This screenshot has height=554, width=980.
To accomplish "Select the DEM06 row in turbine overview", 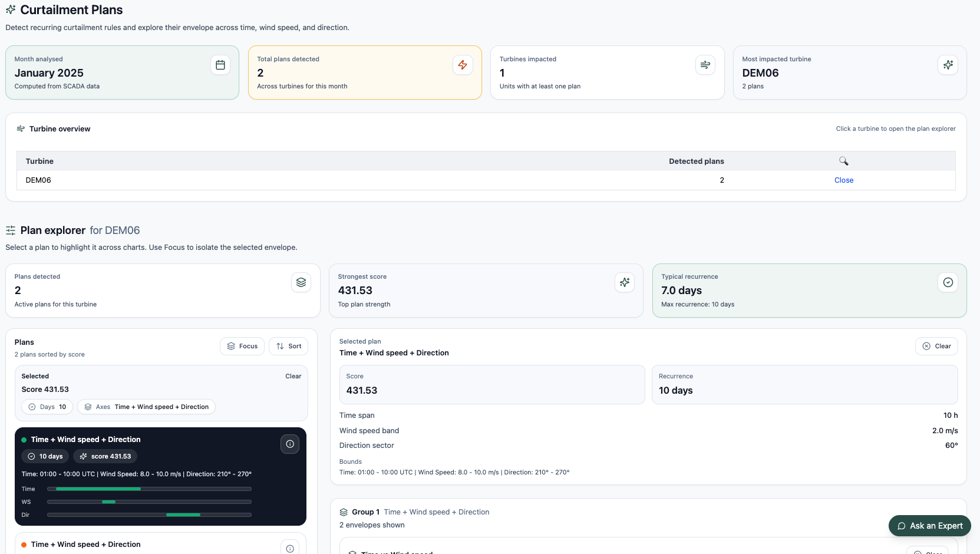I will pos(38,180).
